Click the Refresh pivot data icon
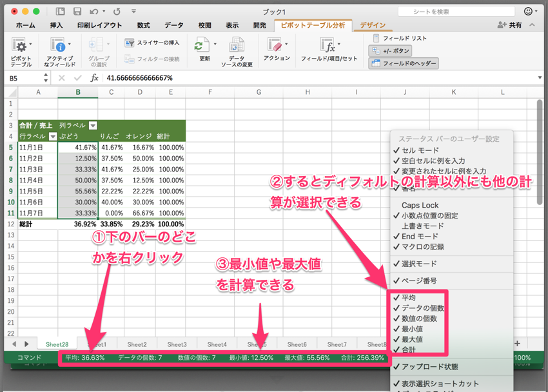 (x=202, y=45)
